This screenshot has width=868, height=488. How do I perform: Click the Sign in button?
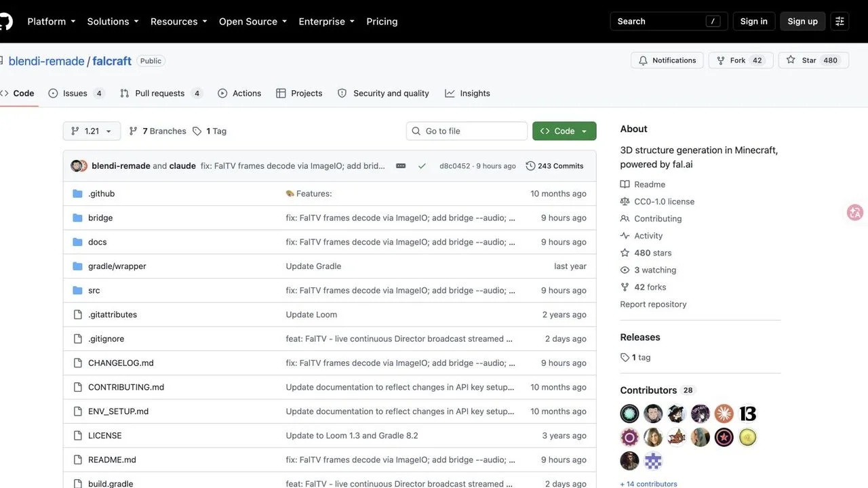pos(754,22)
